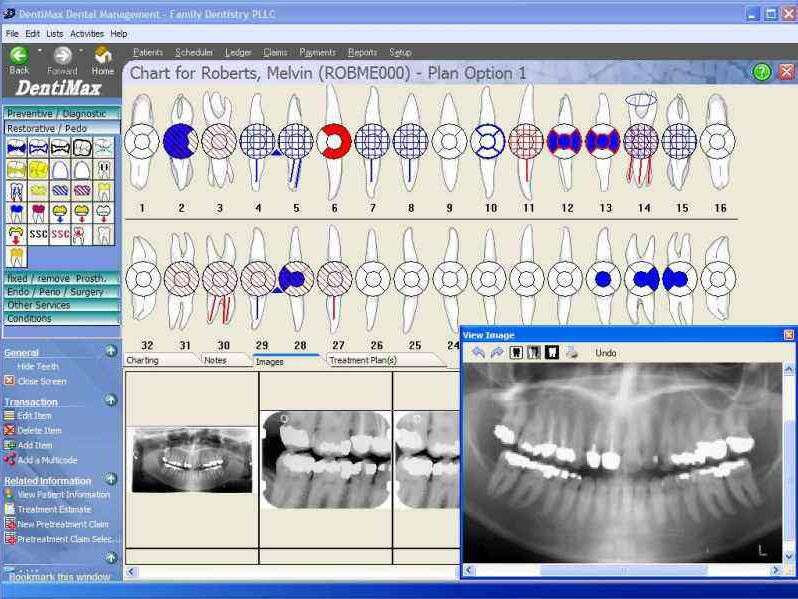Collapse the General panel arrow

(x=111, y=351)
